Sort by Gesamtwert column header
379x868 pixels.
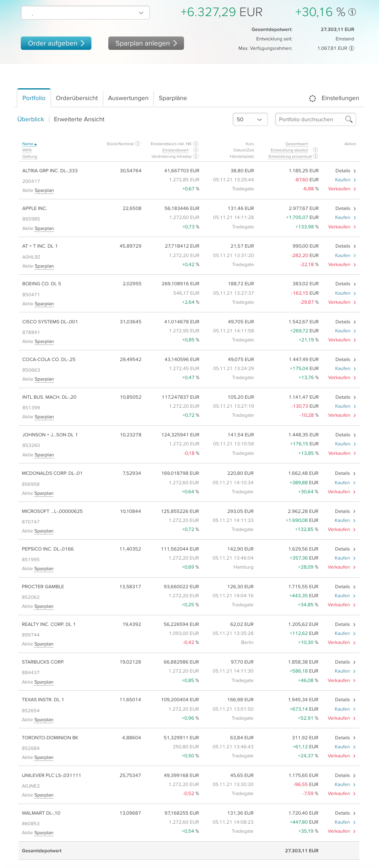point(297,144)
